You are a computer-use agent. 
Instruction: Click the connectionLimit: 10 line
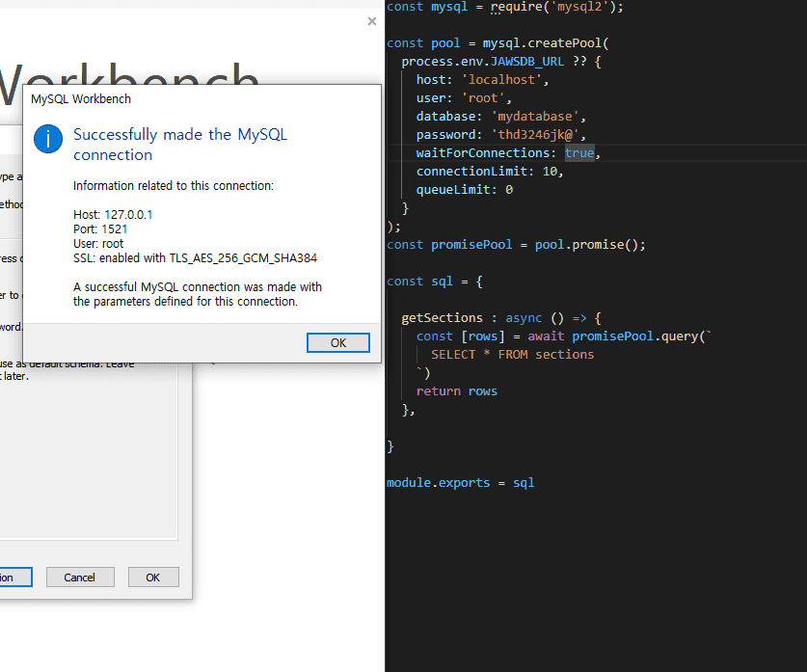pos(490,172)
